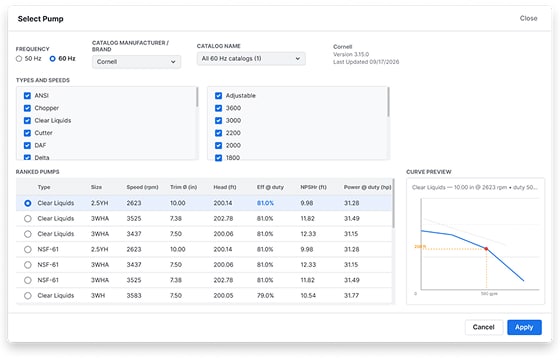Click the curve preview title text
This screenshot has width=560, height=360.
(475, 187)
